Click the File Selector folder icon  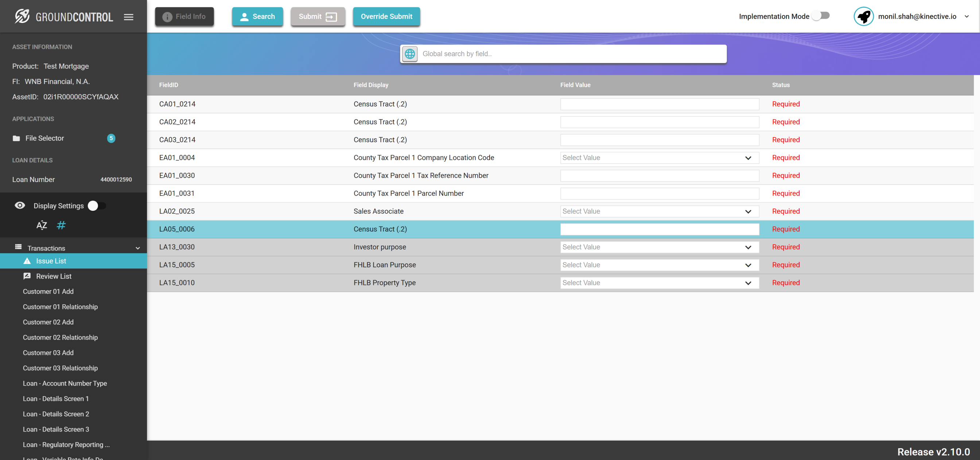(x=16, y=138)
